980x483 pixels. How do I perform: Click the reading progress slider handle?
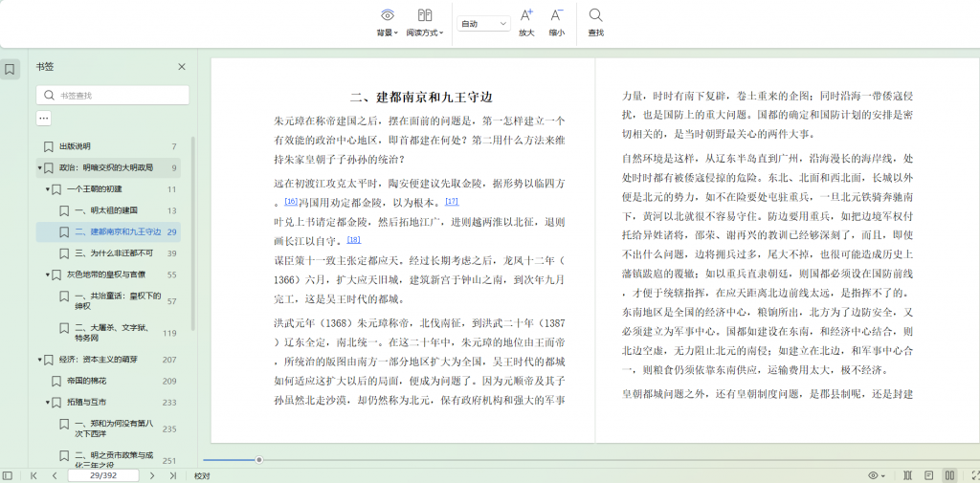point(258,460)
